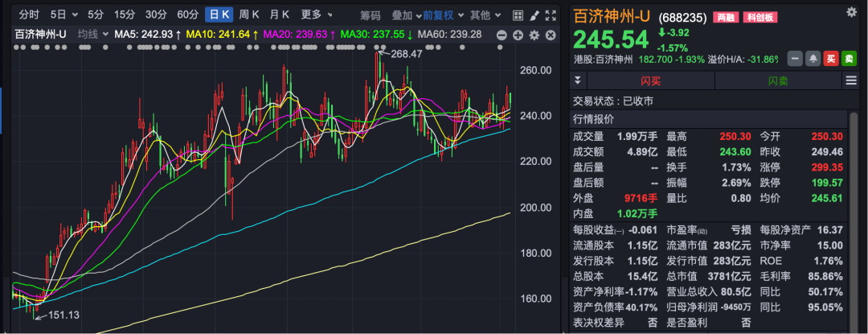The image size is (868, 334).
Task: Switch to 15分 chart interval
Action: pos(124,15)
